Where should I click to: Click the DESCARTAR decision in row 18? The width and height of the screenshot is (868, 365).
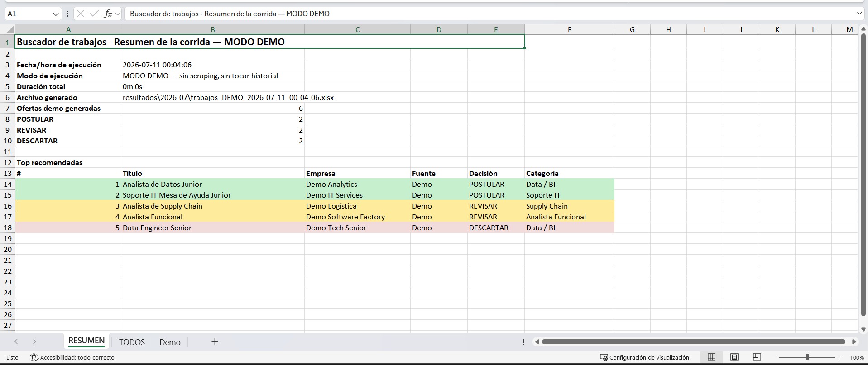pos(496,228)
